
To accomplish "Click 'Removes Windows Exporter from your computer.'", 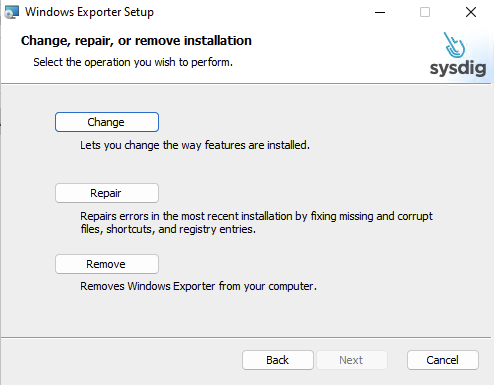I will coord(198,286).
